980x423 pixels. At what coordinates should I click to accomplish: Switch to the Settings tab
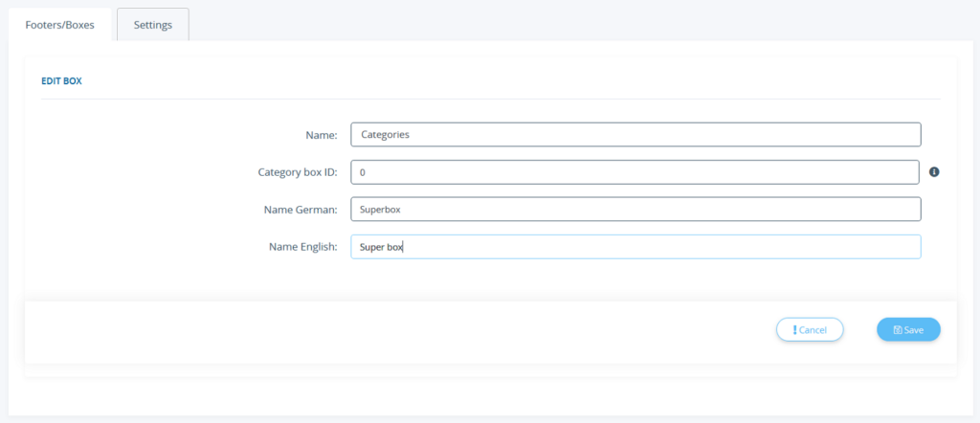click(x=153, y=25)
